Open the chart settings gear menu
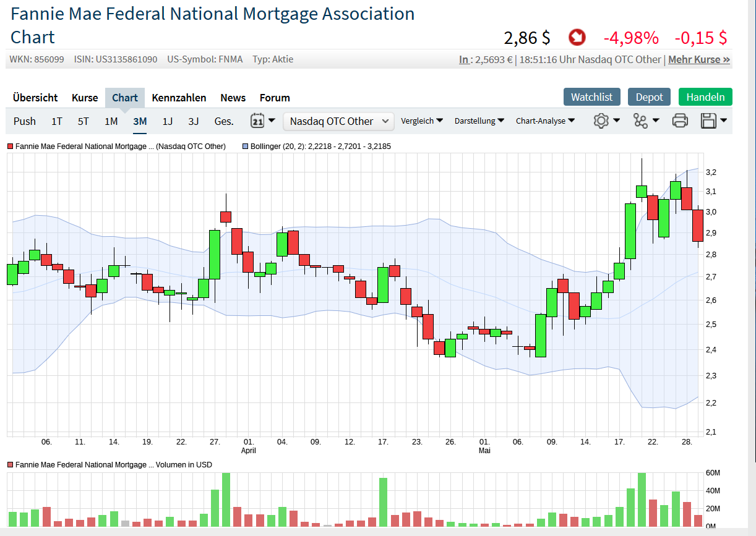 (606, 121)
